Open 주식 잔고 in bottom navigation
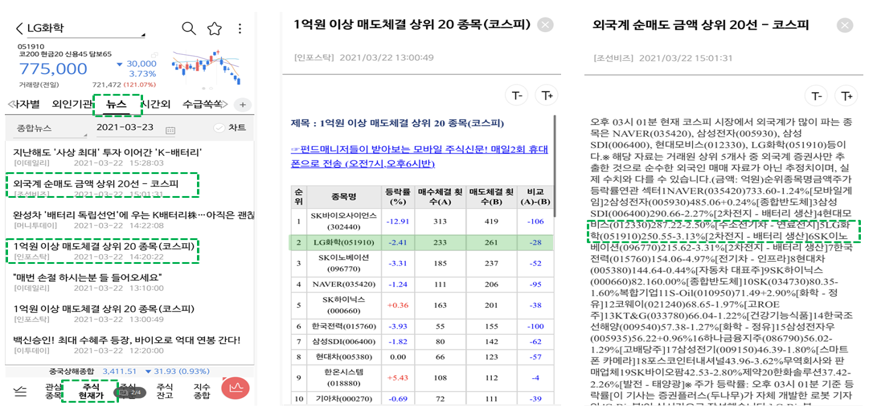This screenshot has width=873, height=414. 165,391
